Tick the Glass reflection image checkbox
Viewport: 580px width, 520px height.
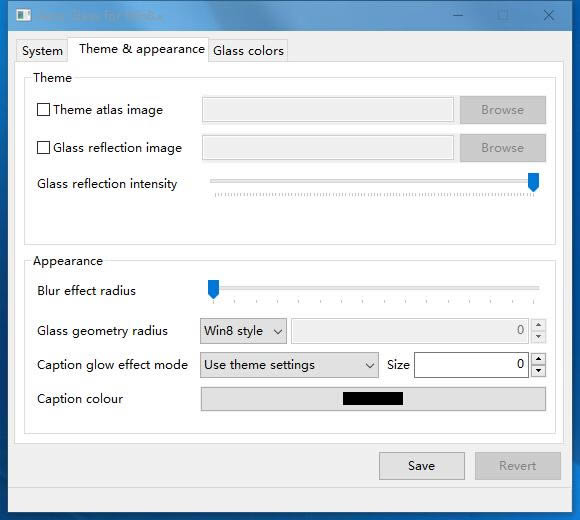coord(43,148)
